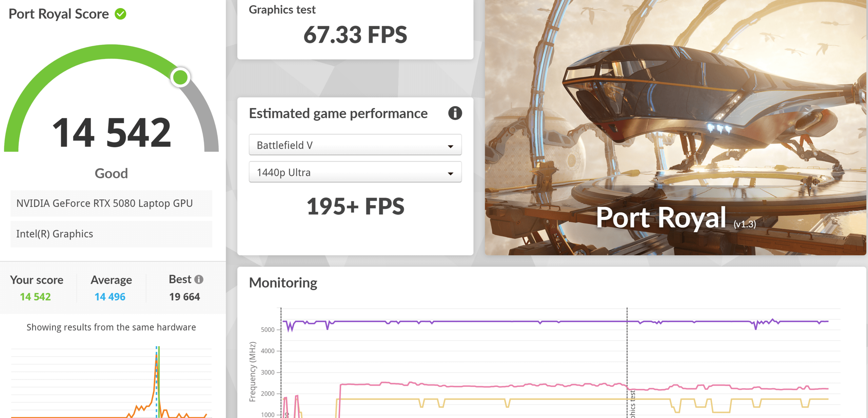Screen dimensions: 868x418
Task: Click the 67.33 FPS graphics test result
Action: click(355, 35)
